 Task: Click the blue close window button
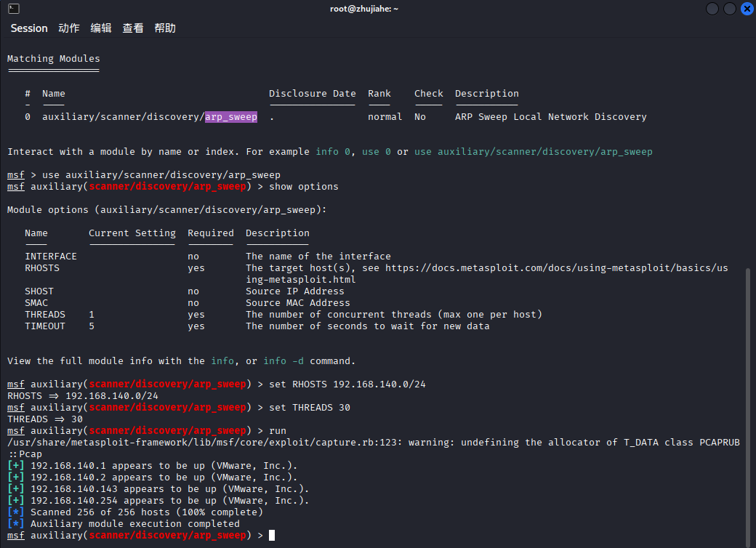point(747,9)
